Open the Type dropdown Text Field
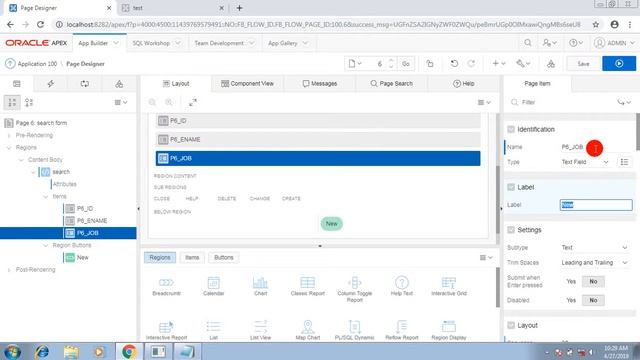 pos(584,162)
